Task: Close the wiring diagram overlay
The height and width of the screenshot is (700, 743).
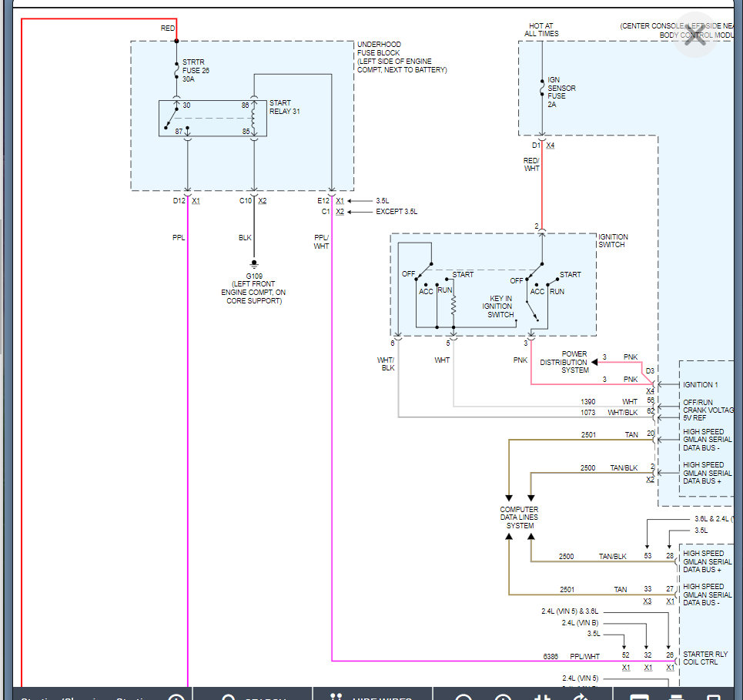Action: [695, 36]
